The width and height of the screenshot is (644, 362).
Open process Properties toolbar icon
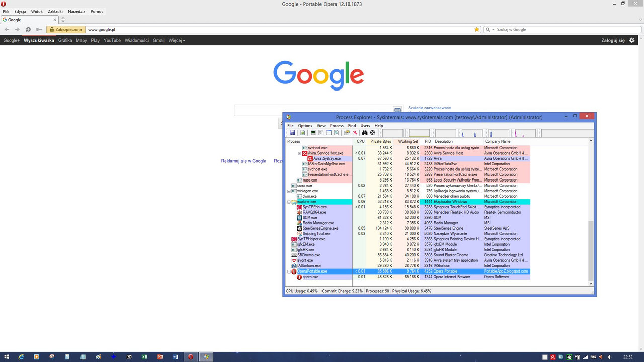(x=347, y=133)
